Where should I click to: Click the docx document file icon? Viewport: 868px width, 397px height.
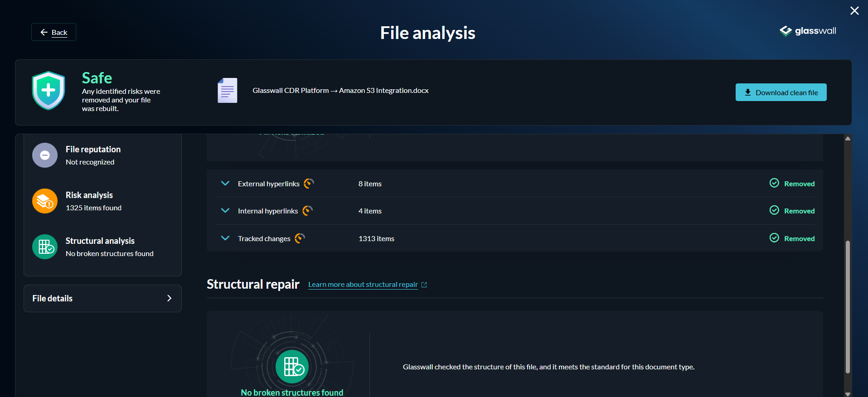pyautogui.click(x=227, y=90)
